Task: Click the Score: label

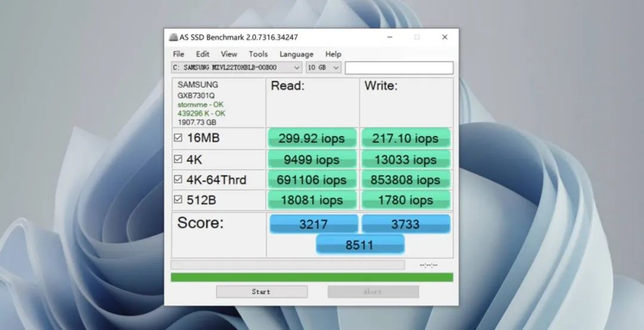Action: (200, 223)
